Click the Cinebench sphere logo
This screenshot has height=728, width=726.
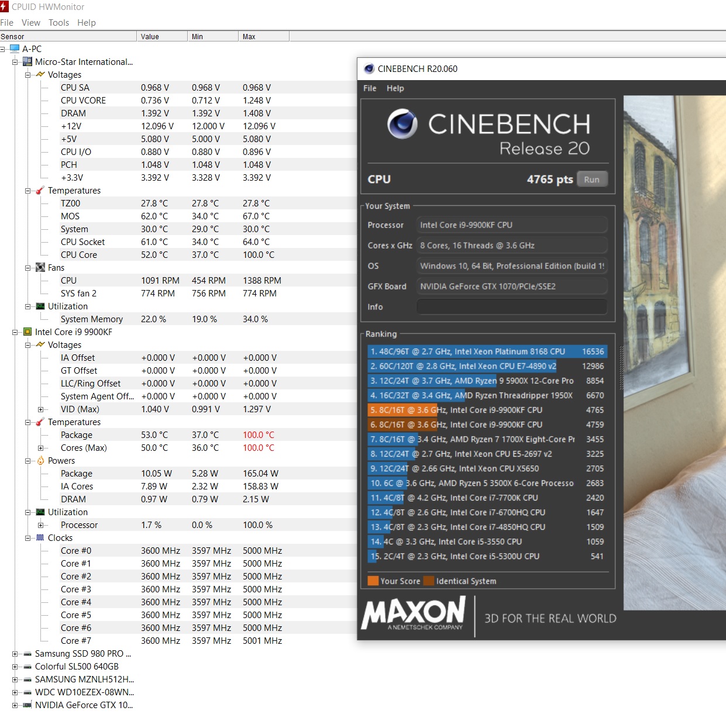point(402,123)
